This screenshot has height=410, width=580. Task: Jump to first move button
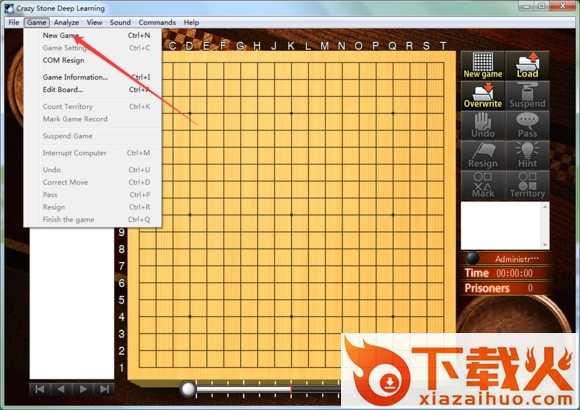(x=40, y=389)
